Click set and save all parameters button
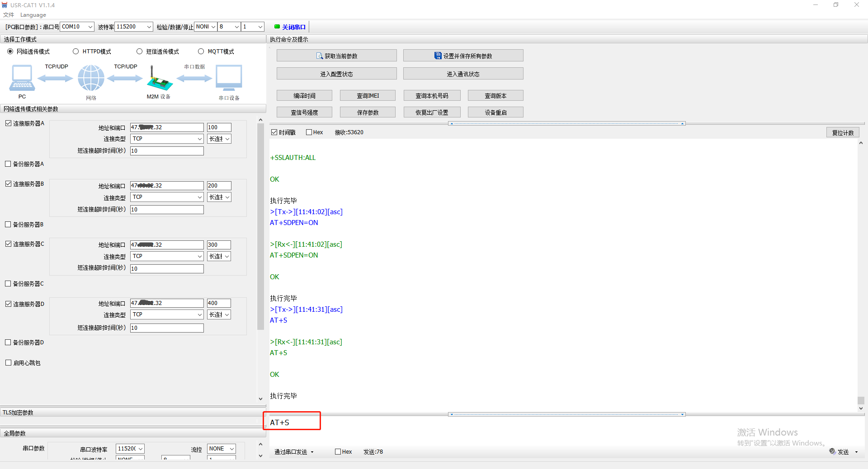This screenshot has width=868, height=469. [463, 56]
